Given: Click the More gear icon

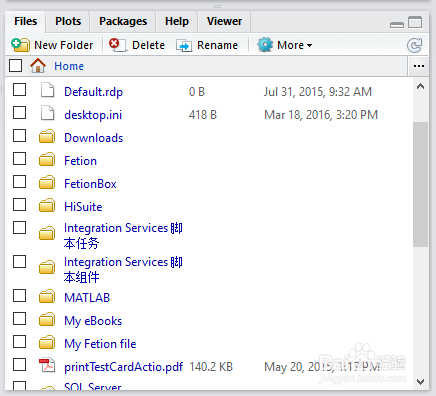Looking at the screenshot, I should (x=265, y=45).
